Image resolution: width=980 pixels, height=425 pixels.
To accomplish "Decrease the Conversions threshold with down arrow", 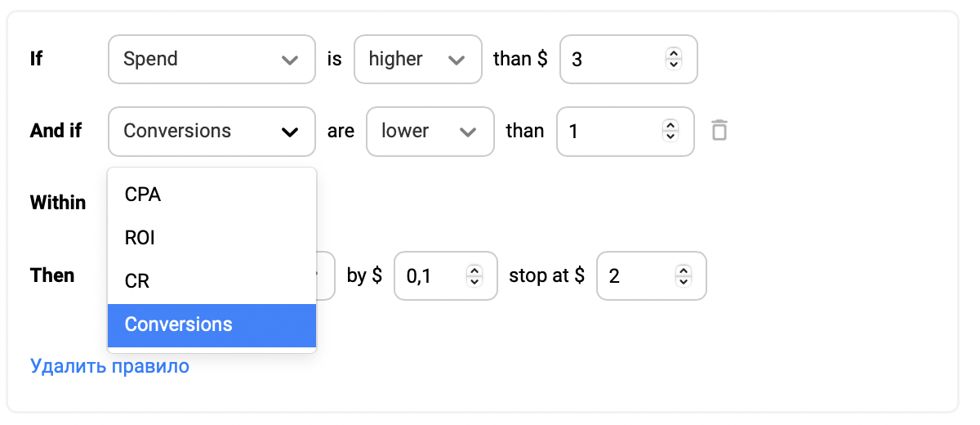I will pos(670,136).
